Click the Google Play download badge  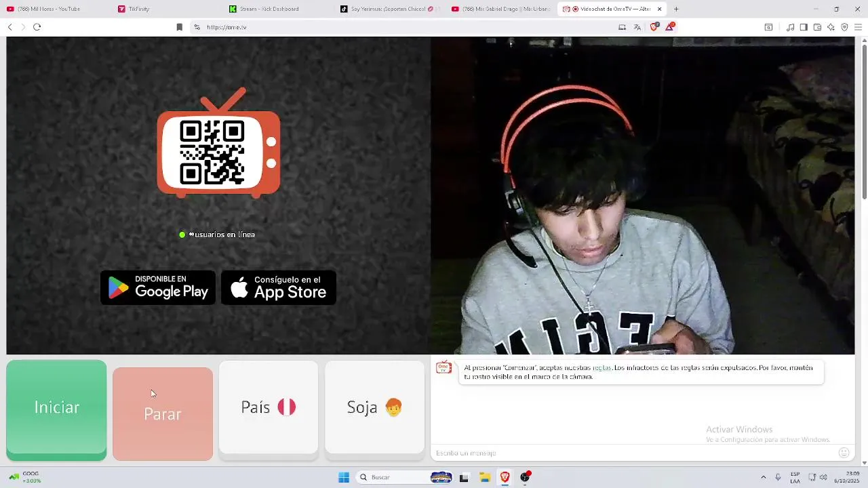tap(158, 287)
